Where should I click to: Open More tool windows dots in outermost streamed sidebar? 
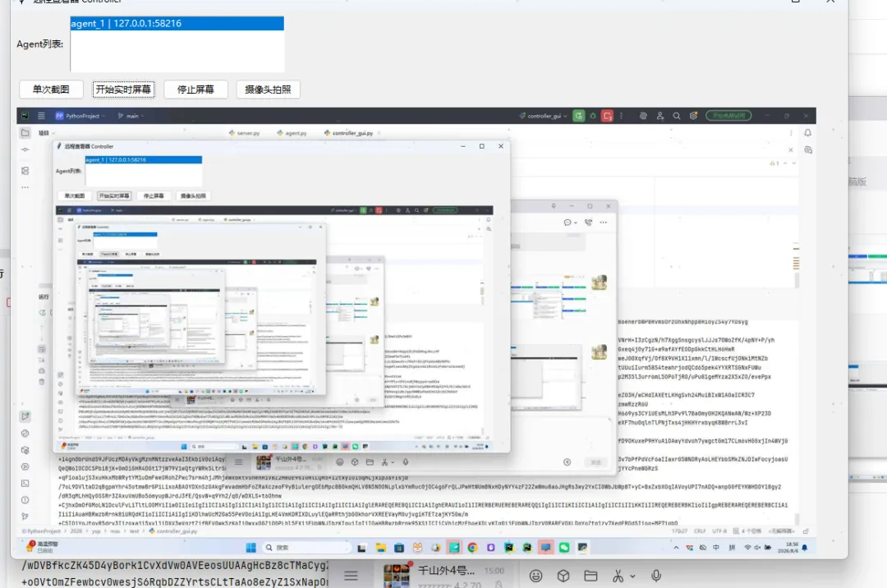coord(25,187)
